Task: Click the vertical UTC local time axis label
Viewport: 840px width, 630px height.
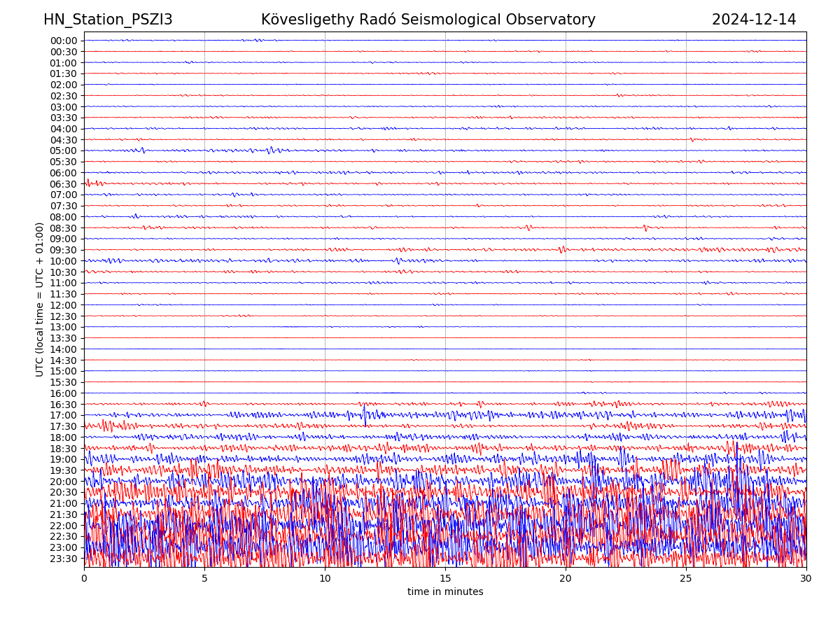Action: [40, 300]
